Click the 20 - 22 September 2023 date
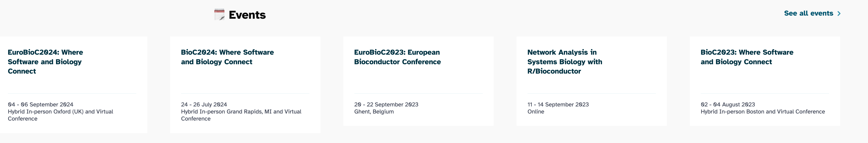The width and height of the screenshot is (868, 143). (386, 105)
